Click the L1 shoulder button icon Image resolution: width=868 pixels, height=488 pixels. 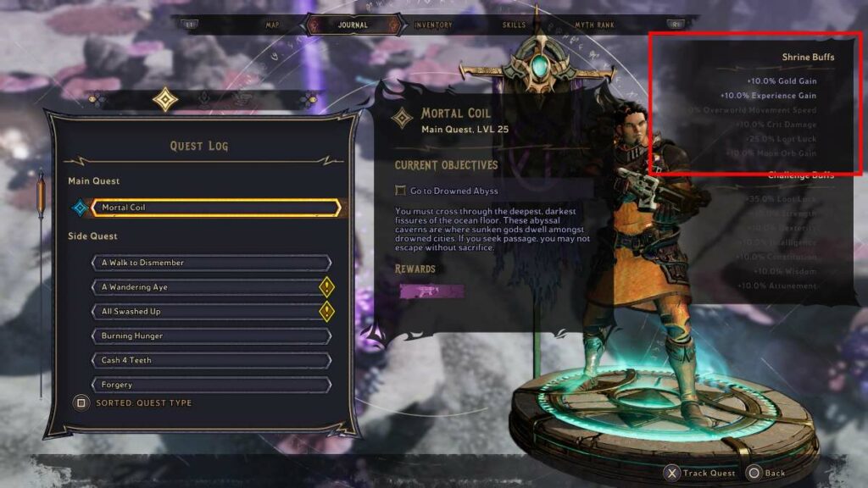click(x=190, y=25)
